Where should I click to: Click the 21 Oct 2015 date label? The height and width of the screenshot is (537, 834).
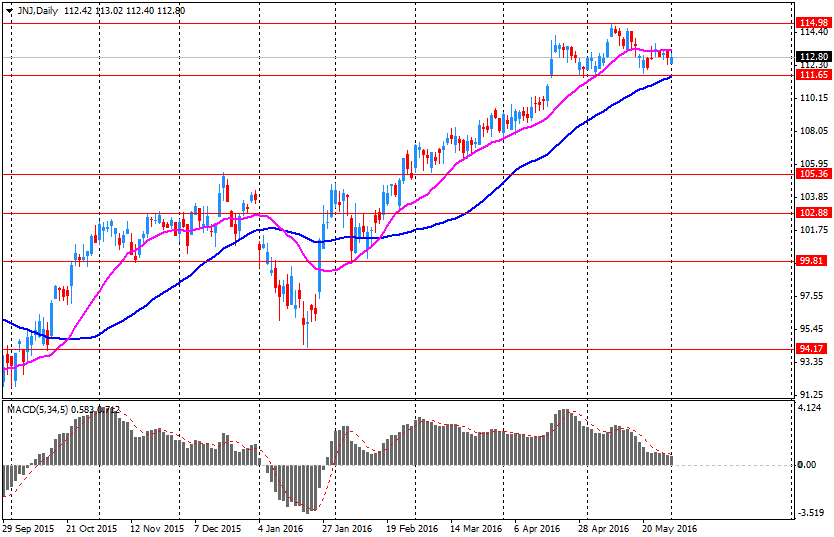point(91,529)
